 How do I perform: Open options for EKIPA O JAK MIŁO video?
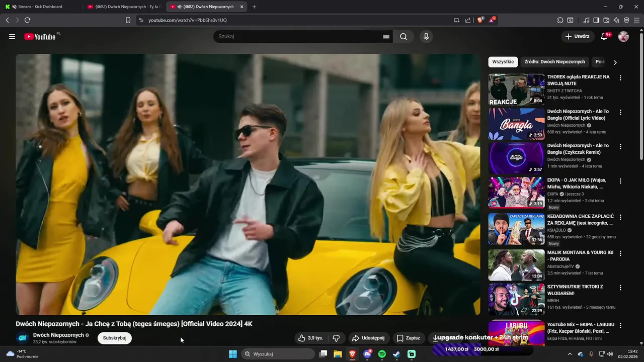click(620, 180)
